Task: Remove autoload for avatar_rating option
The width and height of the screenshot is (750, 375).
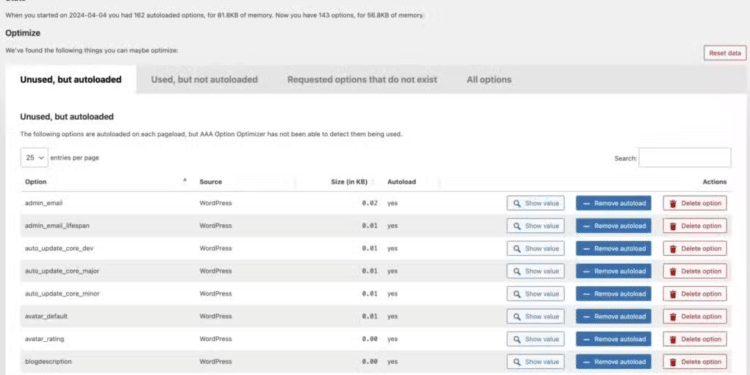Action: 614,339
